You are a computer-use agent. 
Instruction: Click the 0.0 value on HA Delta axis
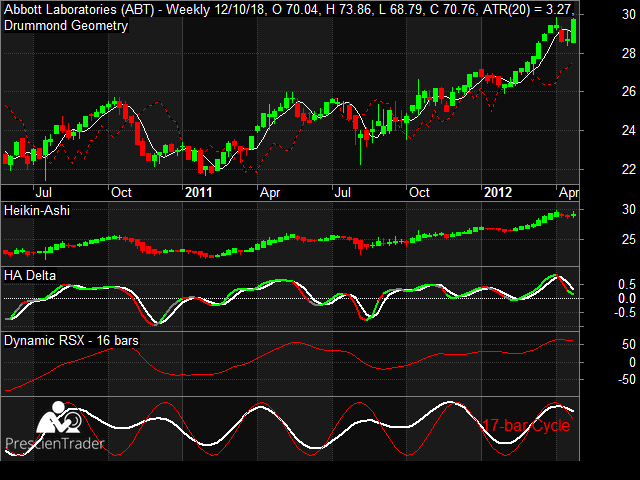[x=627, y=298]
